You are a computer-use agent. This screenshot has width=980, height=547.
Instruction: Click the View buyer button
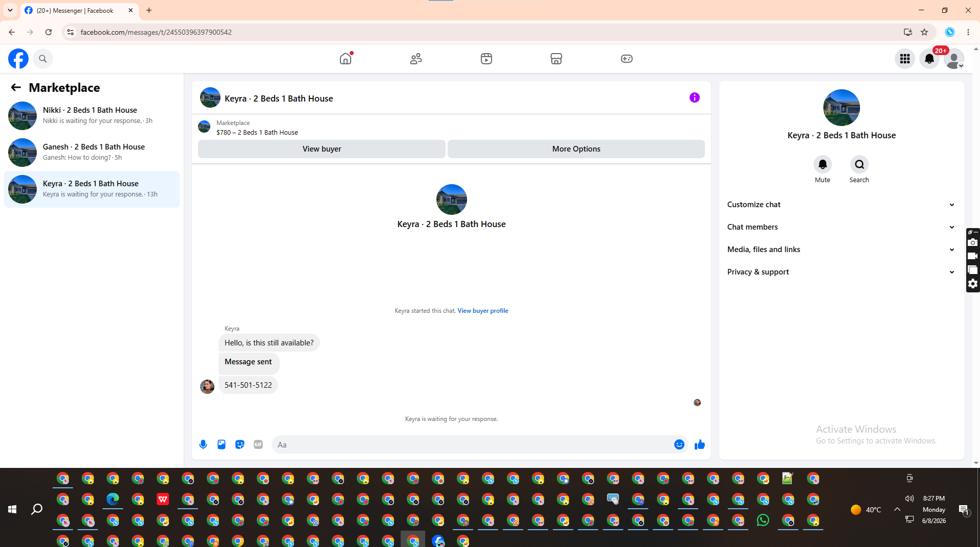[322, 149]
